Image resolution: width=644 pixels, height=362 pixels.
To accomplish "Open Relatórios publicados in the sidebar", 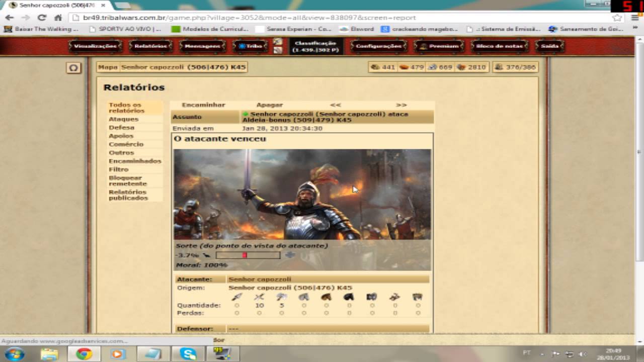I will click(x=128, y=195).
